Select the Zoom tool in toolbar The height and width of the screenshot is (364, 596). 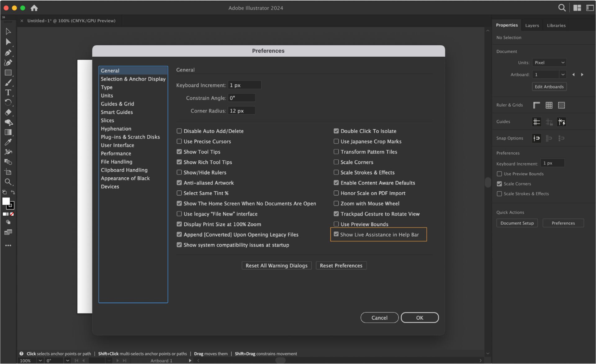(8, 182)
